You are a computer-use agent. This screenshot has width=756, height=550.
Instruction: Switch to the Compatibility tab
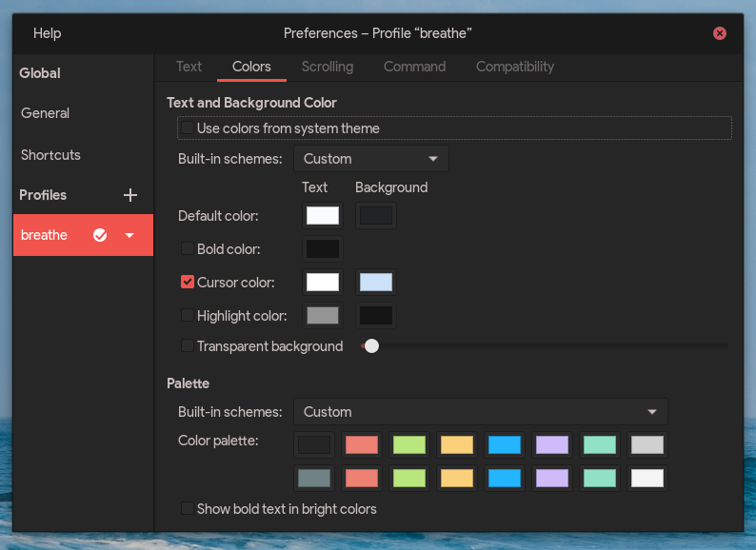[x=515, y=67]
